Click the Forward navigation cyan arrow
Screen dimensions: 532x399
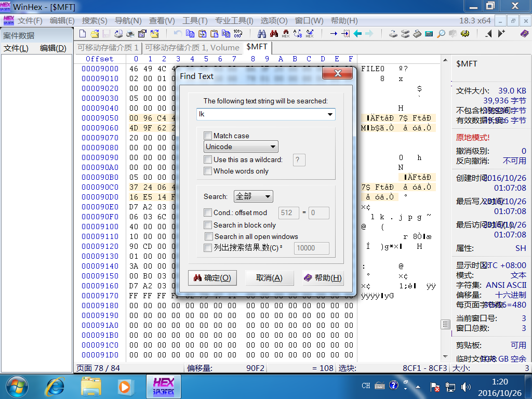369,34
